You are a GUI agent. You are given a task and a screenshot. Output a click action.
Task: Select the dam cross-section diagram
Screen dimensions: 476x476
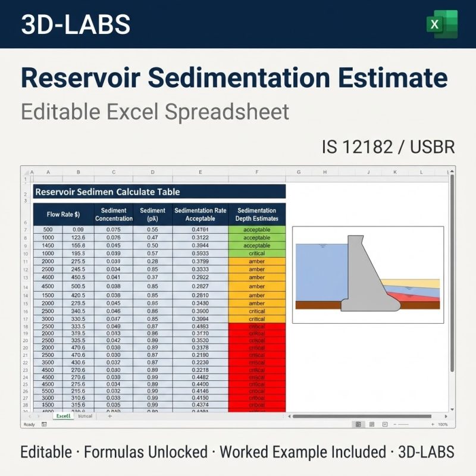pyautogui.click(x=368, y=275)
